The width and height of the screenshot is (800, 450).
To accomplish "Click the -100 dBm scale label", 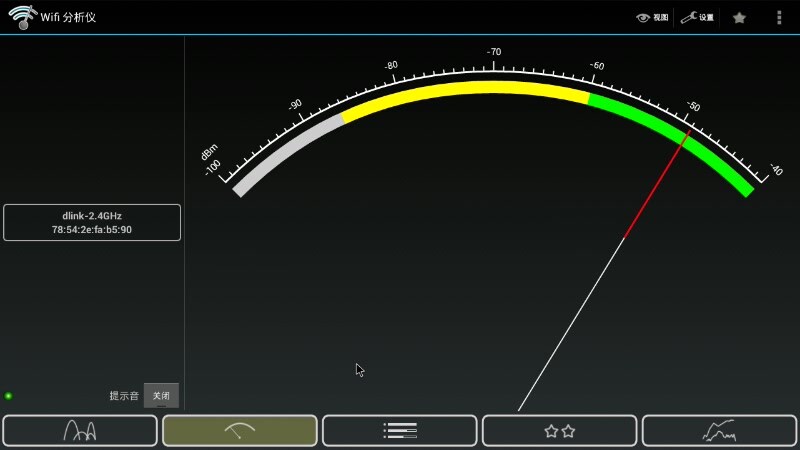I will click(212, 167).
